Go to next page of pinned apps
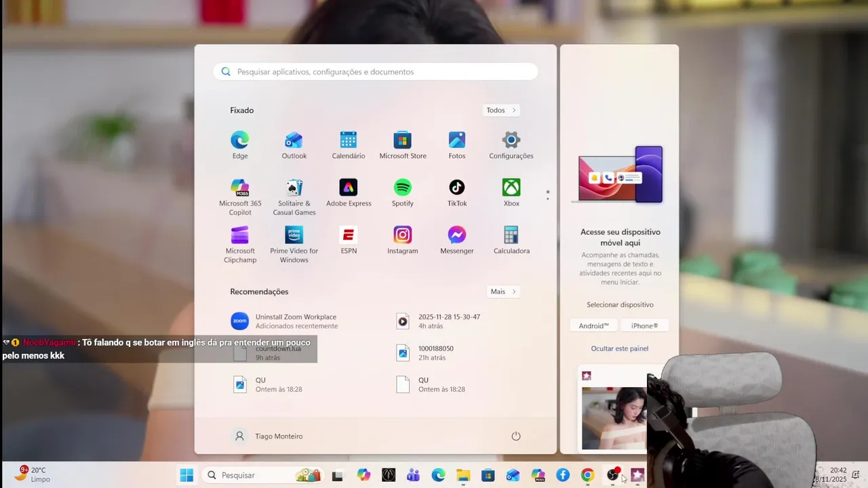The height and width of the screenshot is (488, 868). [x=548, y=199]
